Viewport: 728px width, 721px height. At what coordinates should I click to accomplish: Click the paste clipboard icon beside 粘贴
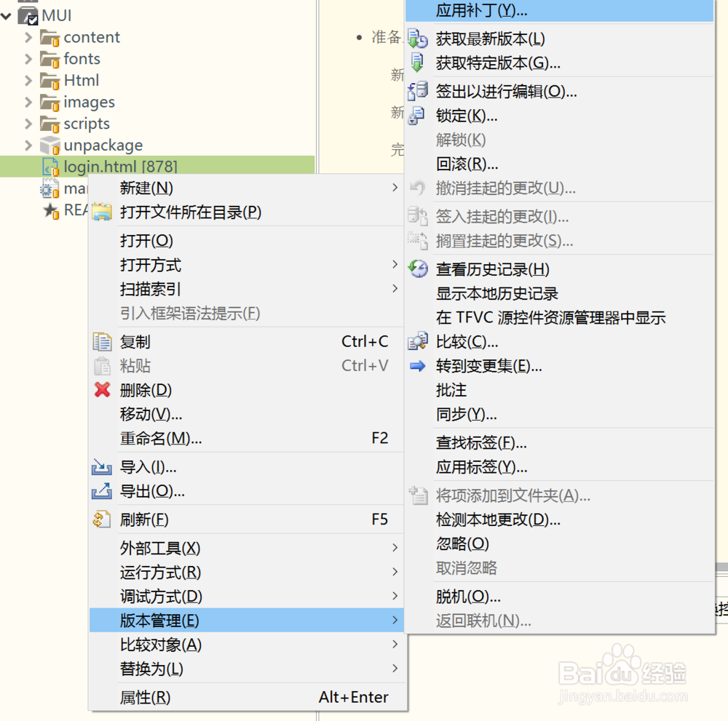coord(102,365)
